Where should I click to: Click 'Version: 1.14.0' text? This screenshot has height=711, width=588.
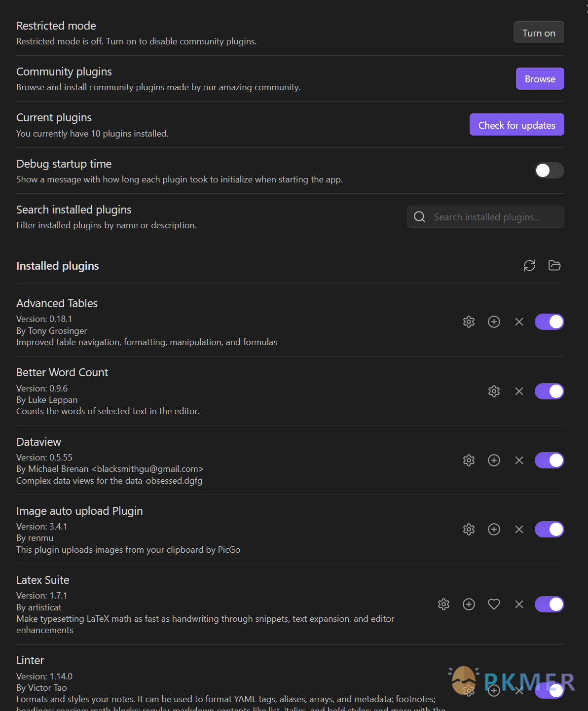[x=44, y=676]
